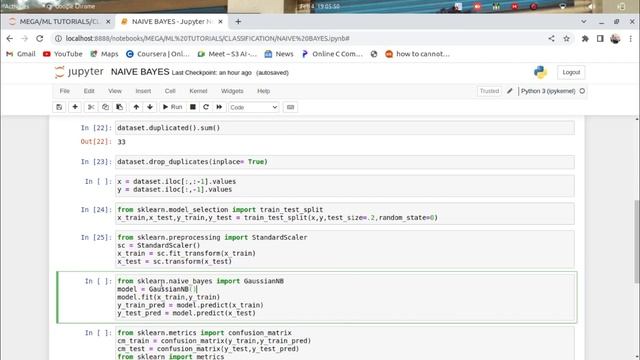The width and height of the screenshot is (640, 360).
Task: Bookmark this tab star icon
Action: click(567, 38)
